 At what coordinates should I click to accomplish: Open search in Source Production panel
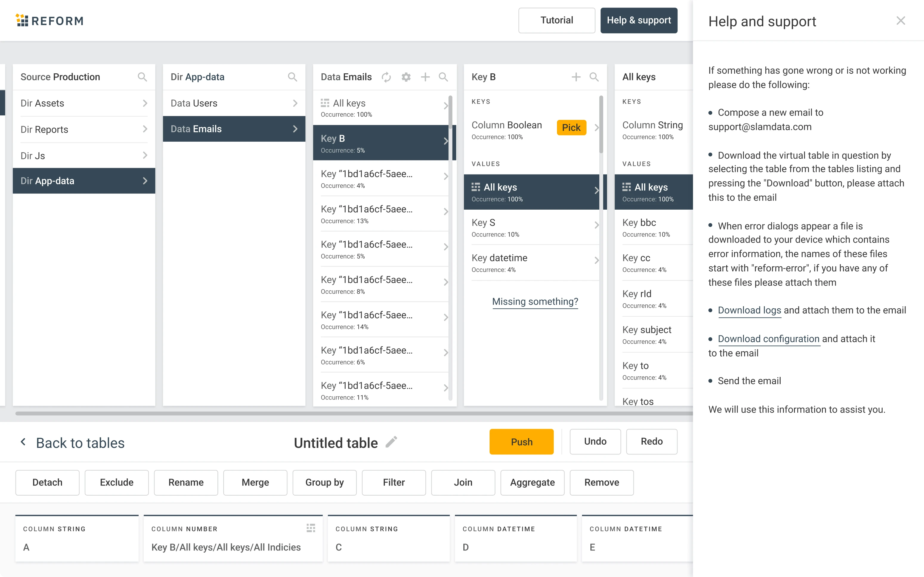click(142, 77)
